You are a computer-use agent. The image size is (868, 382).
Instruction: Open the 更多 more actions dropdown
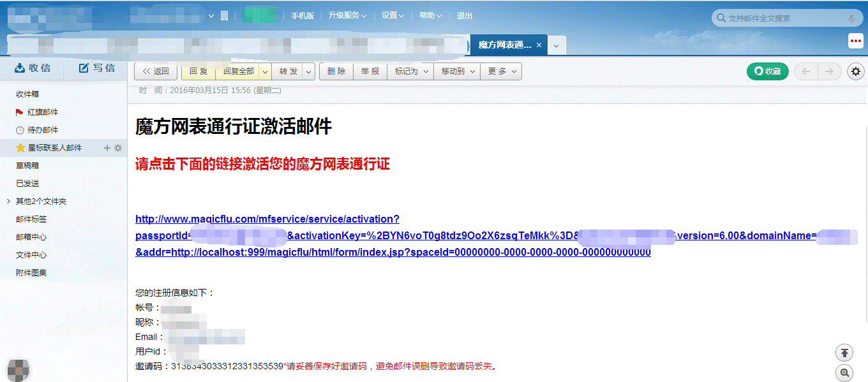(501, 71)
